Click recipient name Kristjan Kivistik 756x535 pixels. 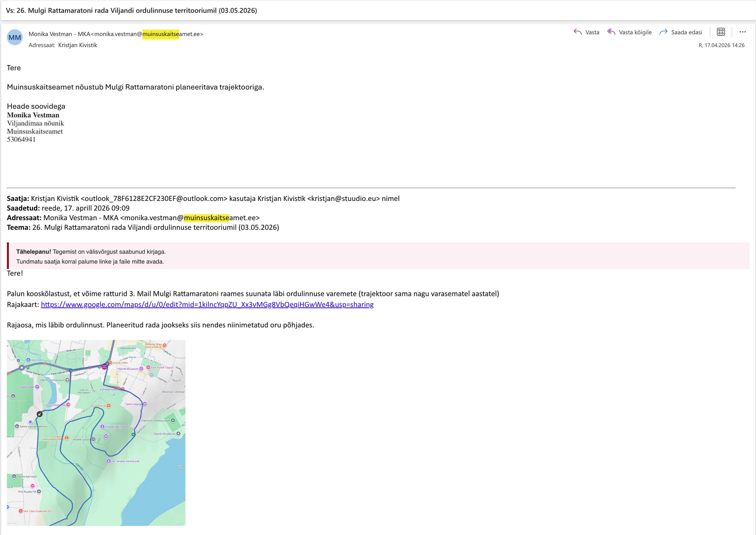click(77, 45)
